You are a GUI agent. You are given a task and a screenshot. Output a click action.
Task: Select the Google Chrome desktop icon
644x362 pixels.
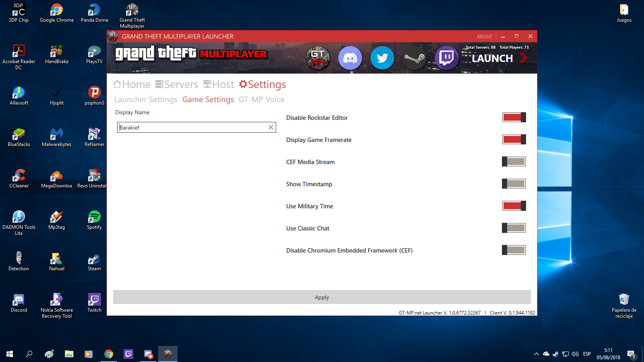(57, 13)
